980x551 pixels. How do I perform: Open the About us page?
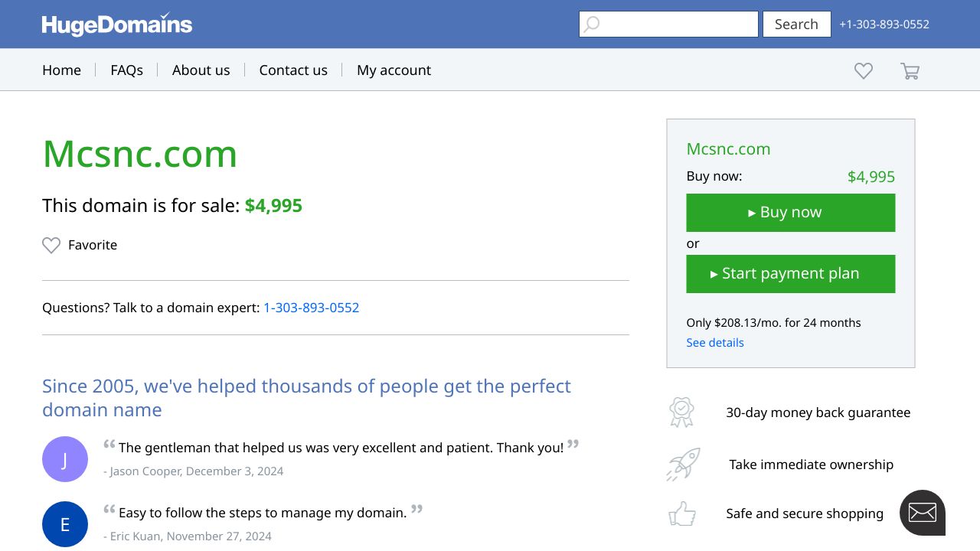pos(201,70)
